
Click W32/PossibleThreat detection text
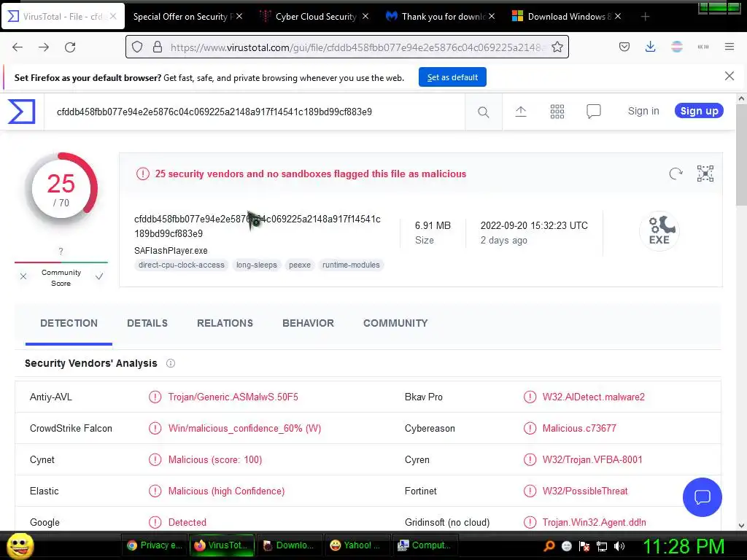[585, 491]
